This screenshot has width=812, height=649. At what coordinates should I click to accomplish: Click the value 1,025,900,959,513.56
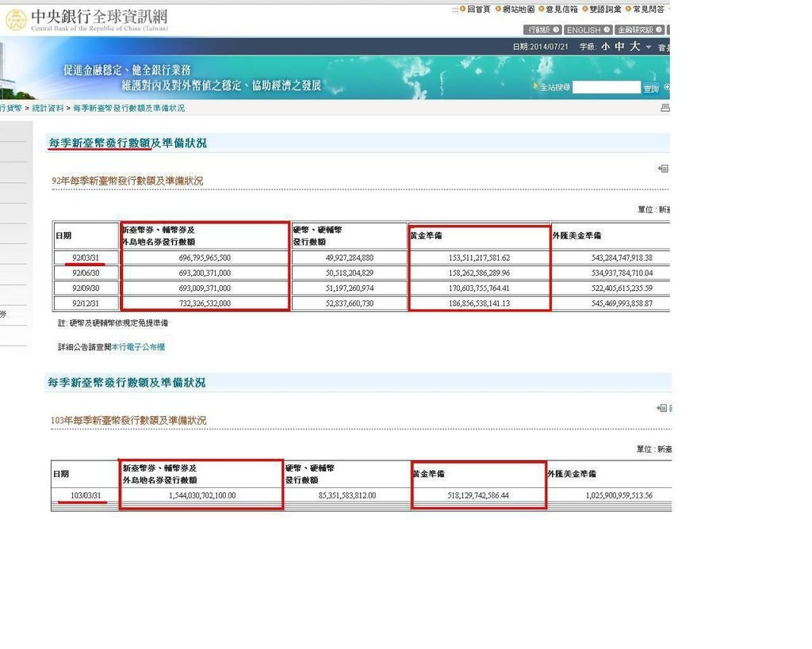click(x=619, y=495)
